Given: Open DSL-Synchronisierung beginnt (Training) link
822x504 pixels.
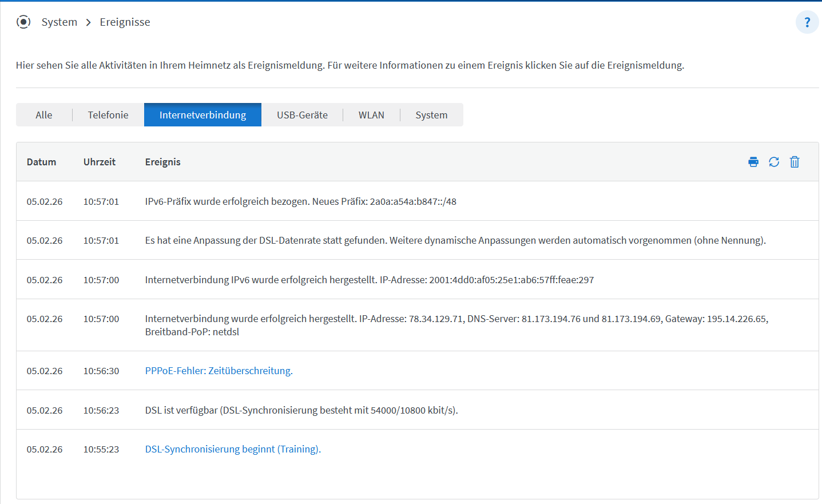Looking at the screenshot, I should (x=233, y=449).
